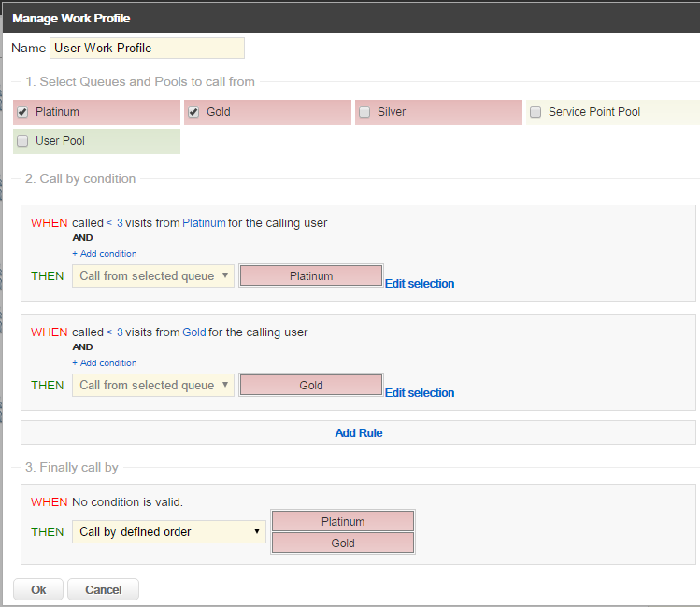700x607 pixels.
Task: Expand the 'Call by defined order' dropdown
Action: pyautogui.click(x=168, y=531)
